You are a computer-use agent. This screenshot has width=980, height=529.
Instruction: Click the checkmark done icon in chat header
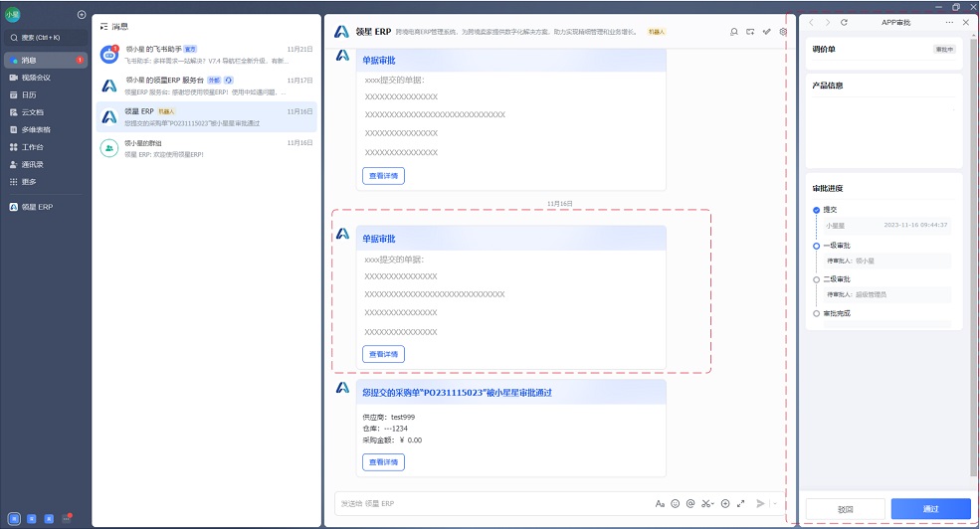[766, 31]
